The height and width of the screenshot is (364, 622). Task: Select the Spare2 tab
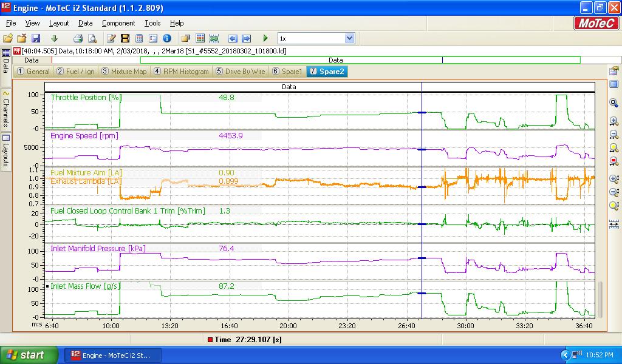click(327, 72)
